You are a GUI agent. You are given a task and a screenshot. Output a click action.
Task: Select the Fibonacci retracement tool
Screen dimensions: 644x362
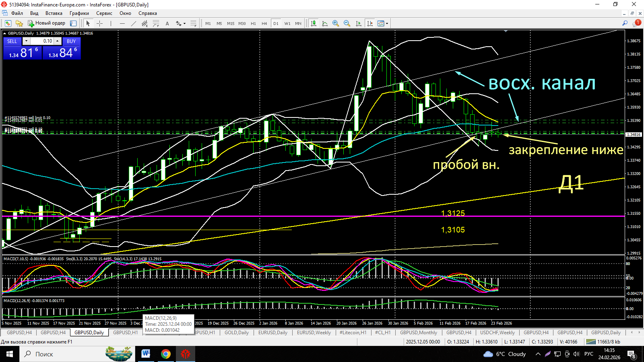point(156,23)
